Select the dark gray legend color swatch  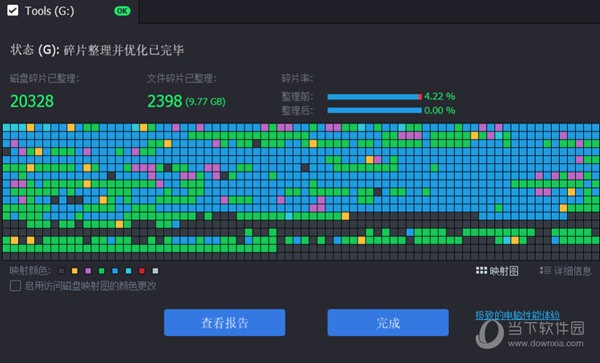click(61, 271)
